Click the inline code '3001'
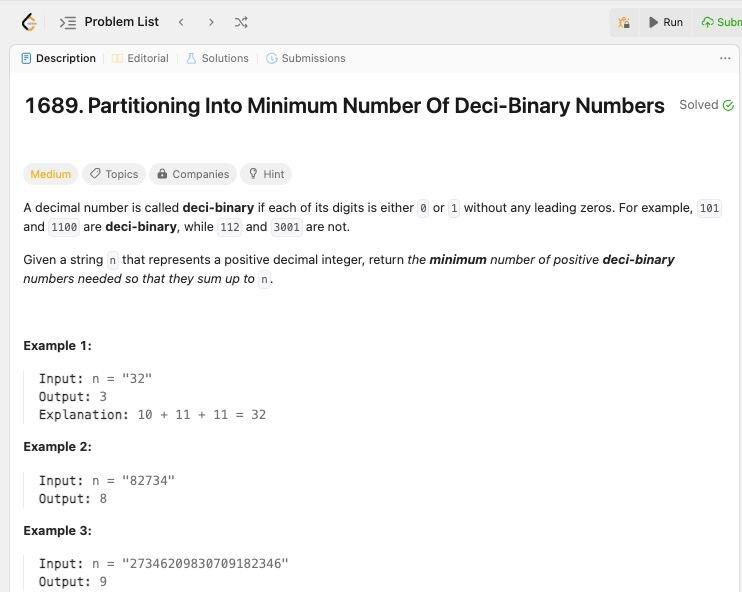This screenshot has width=742, height=592. (x=286, y=227)
